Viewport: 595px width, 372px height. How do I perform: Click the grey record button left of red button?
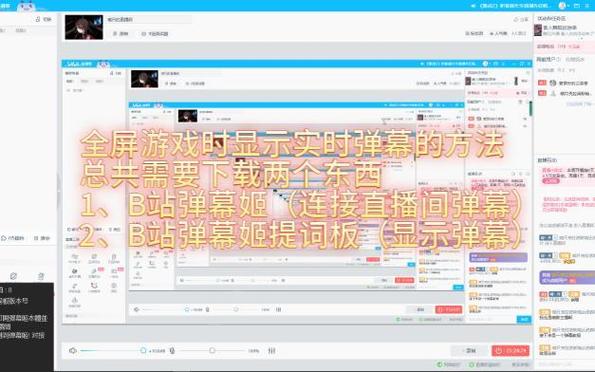tap(469, 350)
